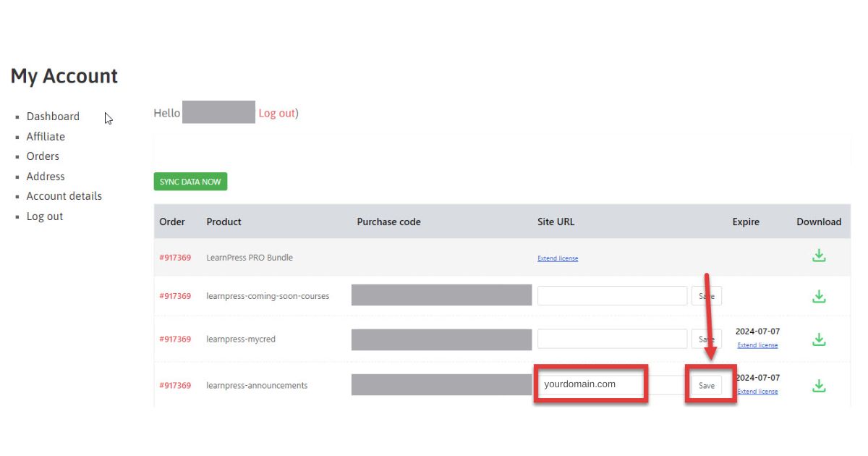
Task: Choose Log out in the sidebar menu
Action: [45, 216]
